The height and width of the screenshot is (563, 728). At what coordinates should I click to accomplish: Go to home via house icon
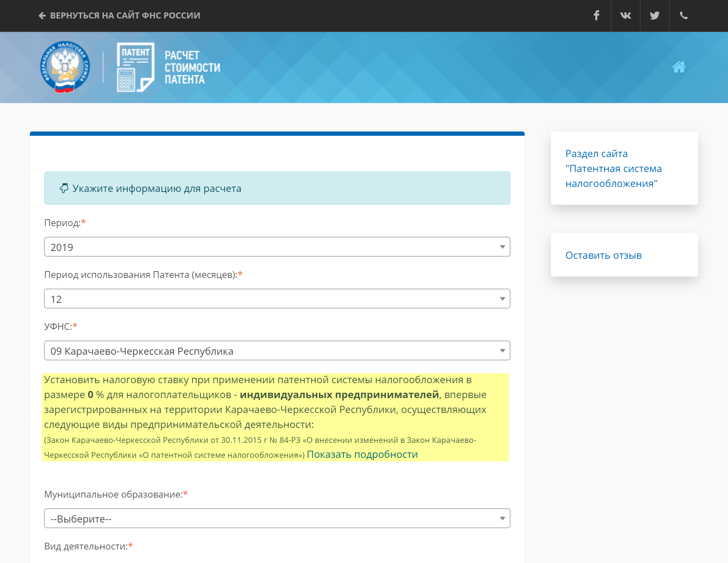click(x=679, y=67)
